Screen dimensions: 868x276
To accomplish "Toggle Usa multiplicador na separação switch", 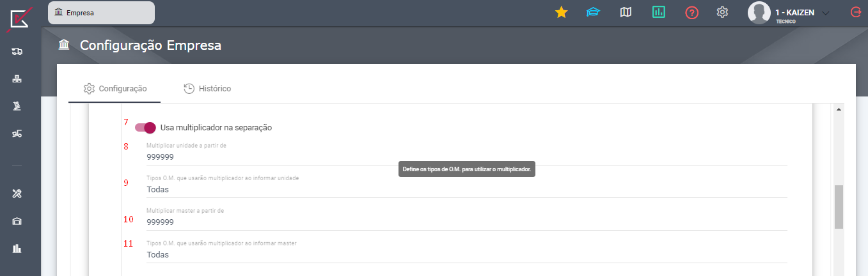I will 145,127.
